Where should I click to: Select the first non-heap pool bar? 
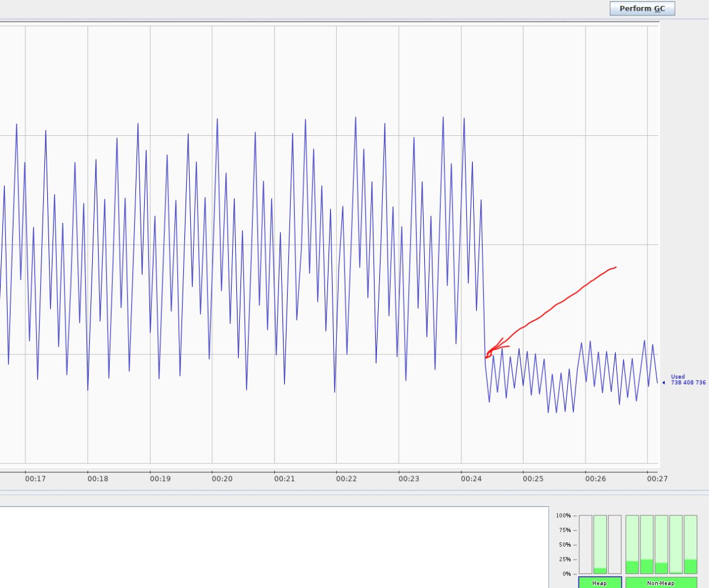click(x=632, y=544)
